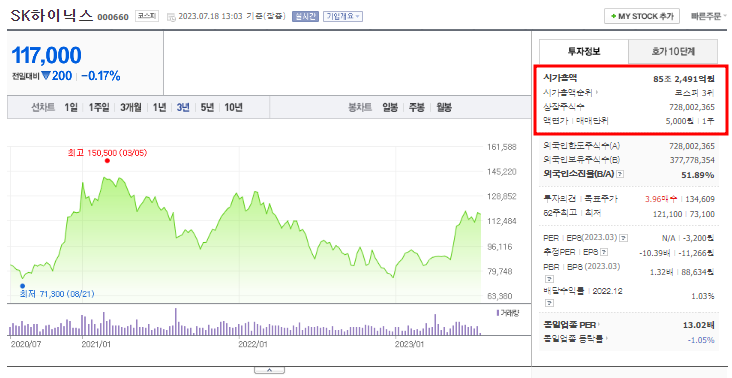Open the 동일업종 등락률 link
732x378 pixels.
tap(577, 339)
